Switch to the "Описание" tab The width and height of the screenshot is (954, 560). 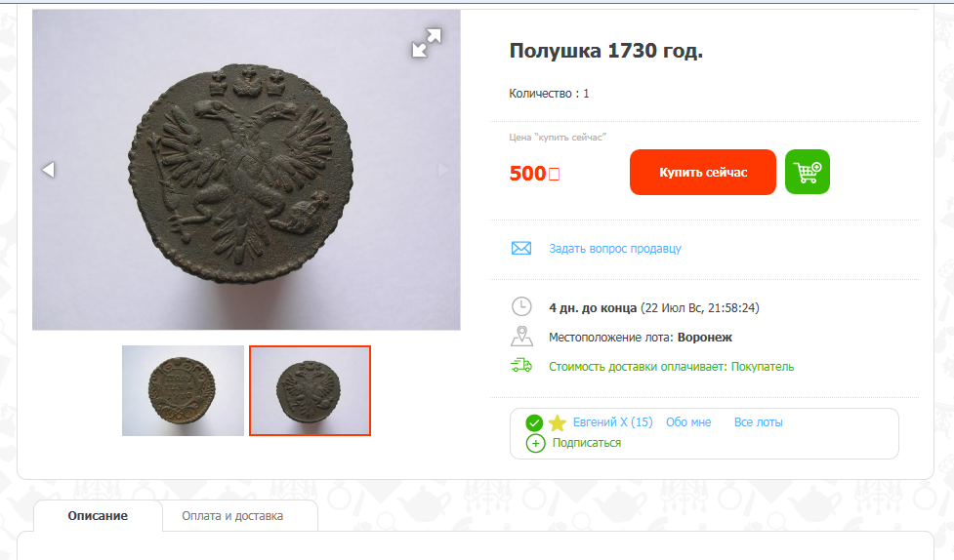tap(98, 516)
